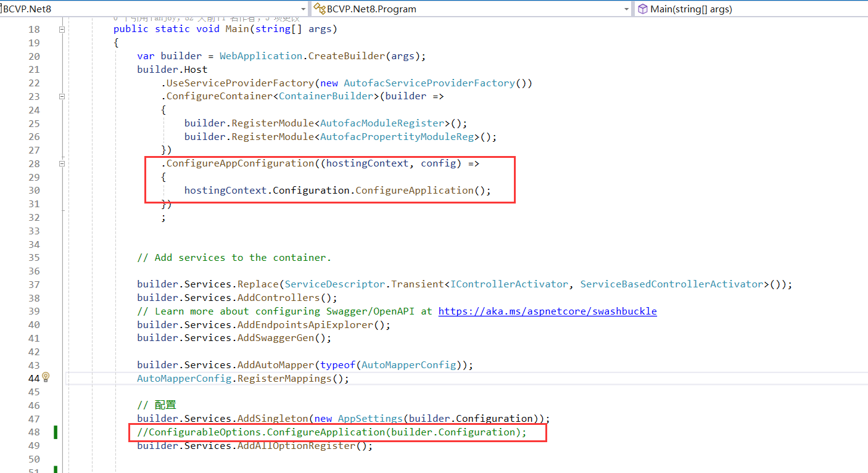Collapse the ConfigureContainer lambda block at line 23

[62, 96]
